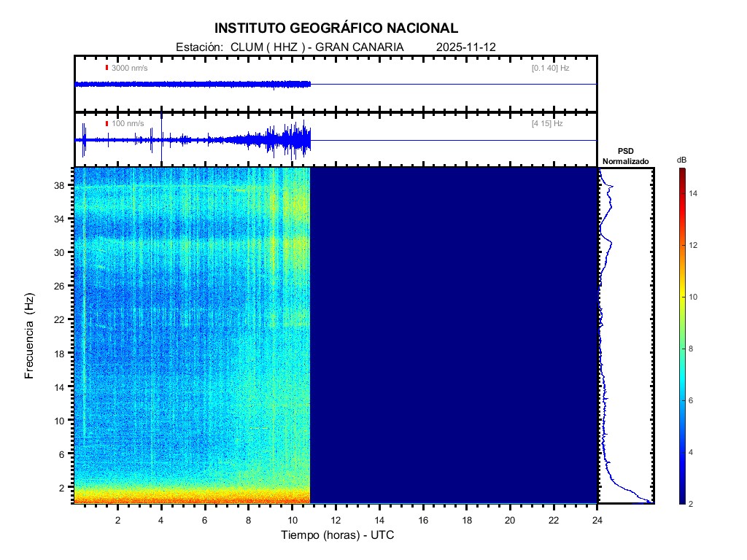Viewport: 747px width, 560px height.
Task: Click the PSD Normalizado panel heading
Action: coord(625,156)
